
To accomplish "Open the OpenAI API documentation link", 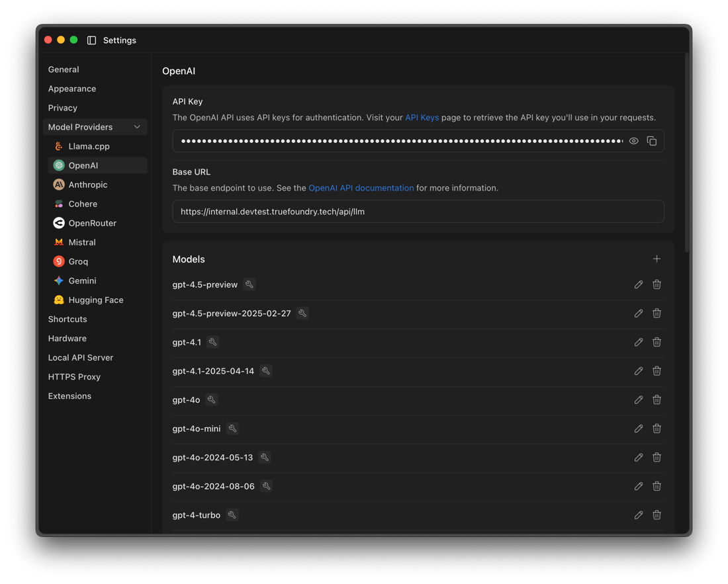I will coord(361,188).
